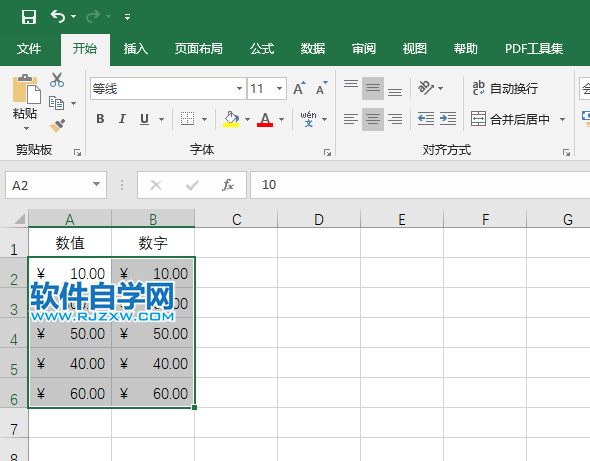Open the Borders dropdown arrow
Screen dimensions: 590x461
[204, 120]
